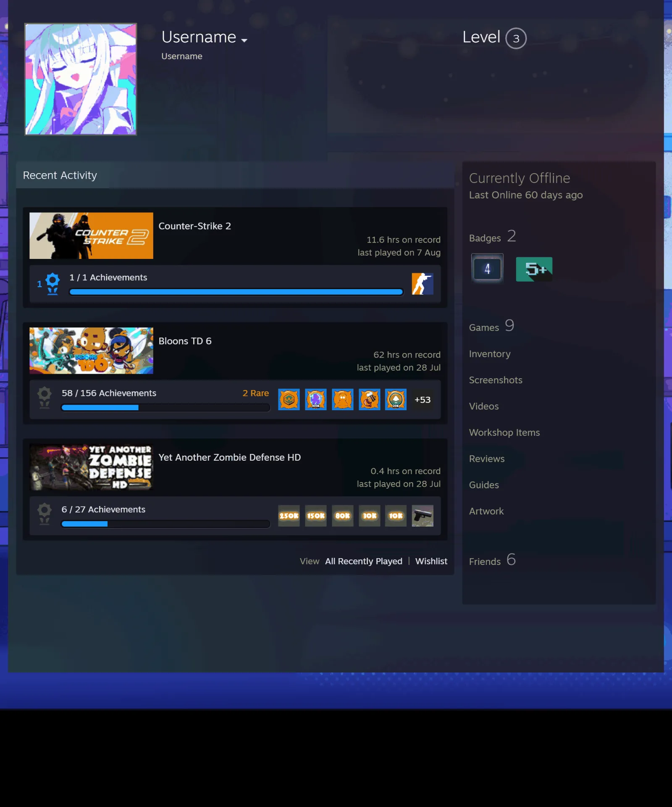672x807 pixels.
Task: Open the Bloons TD 6 title link
Action: [185, 341]
